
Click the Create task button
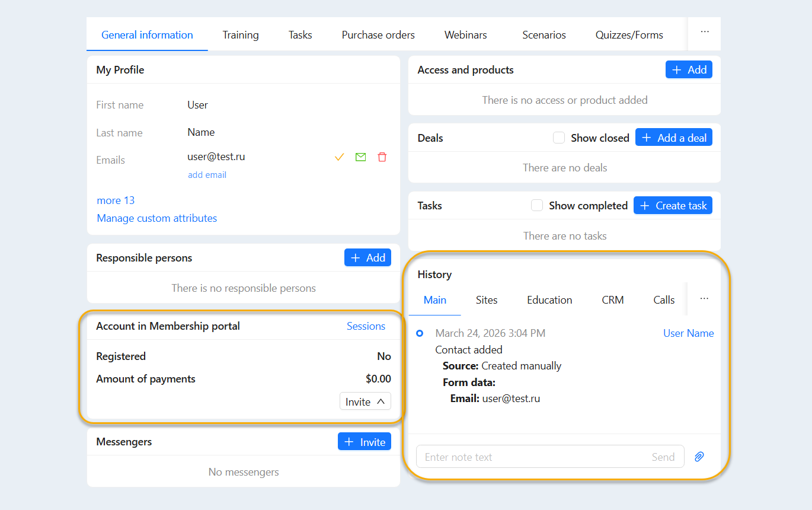pos(673,205)
